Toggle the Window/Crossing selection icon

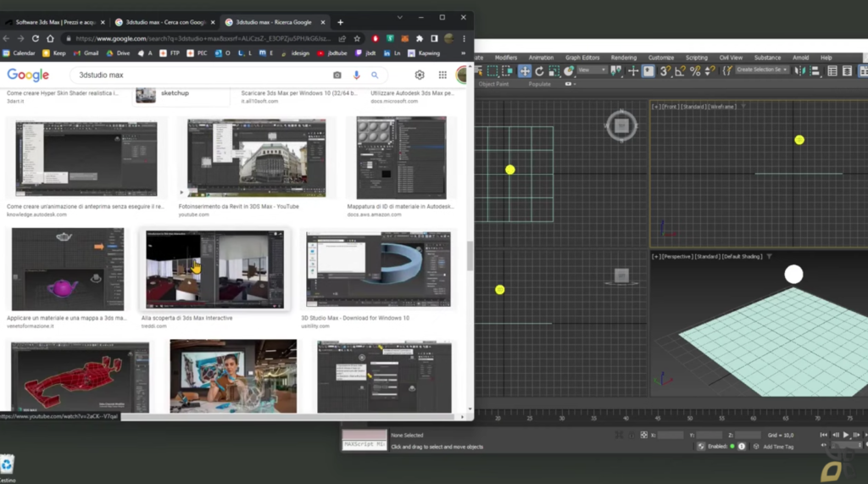507,71
